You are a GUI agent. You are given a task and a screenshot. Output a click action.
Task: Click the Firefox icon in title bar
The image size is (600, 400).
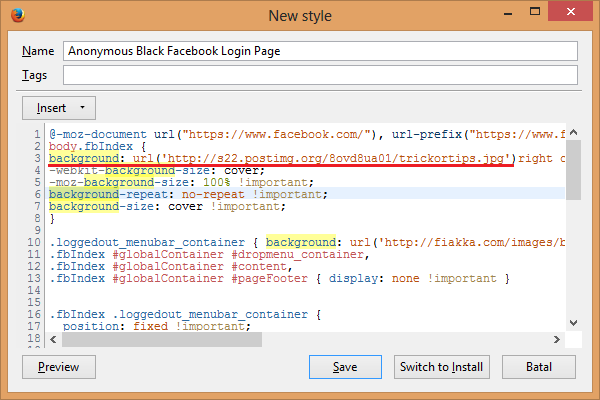point(18,15)
